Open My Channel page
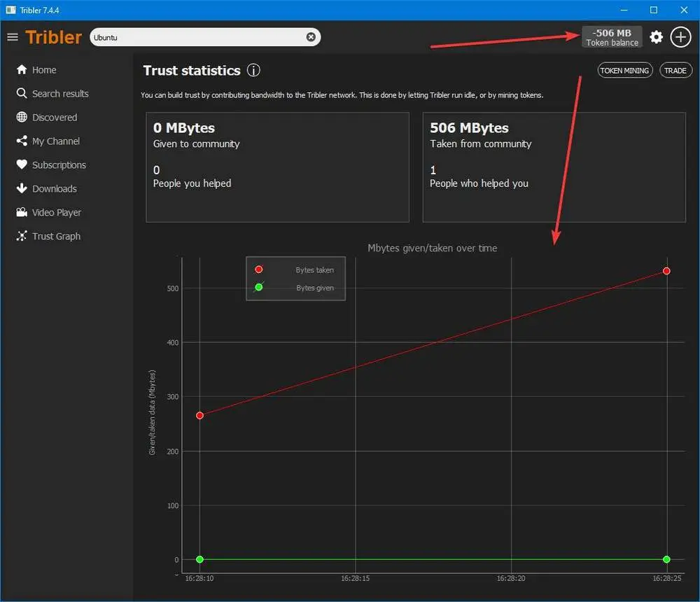Image resolution: width=700 pixels, height=602 pixels. pos(56,141)
